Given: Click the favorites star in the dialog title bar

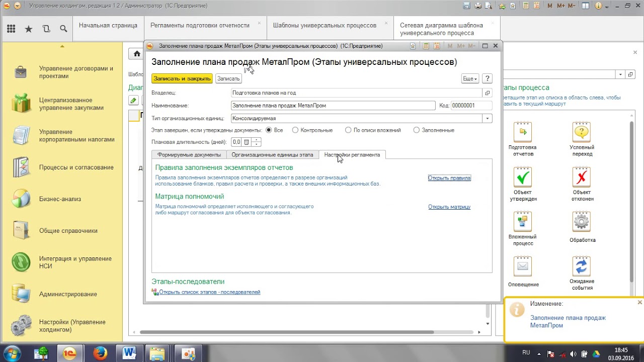Looking at the screenshot, I should click(x=413, y=46).
